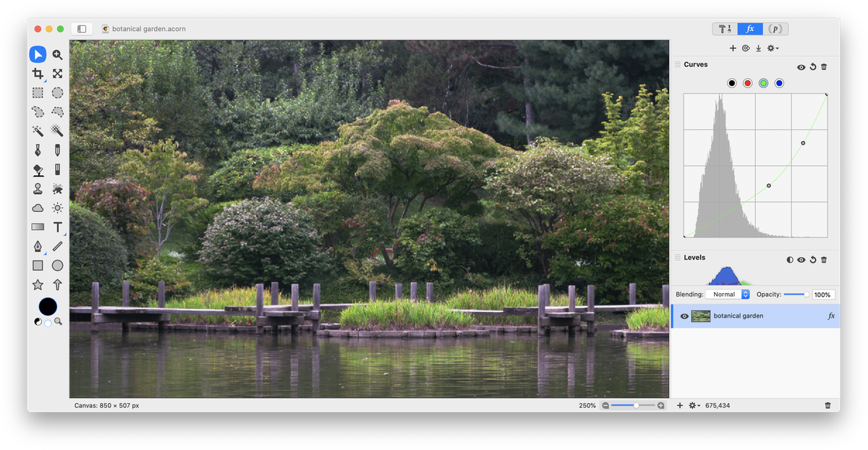This screenshot has height=450, width=868.
Task: Open the layers gear dropdown menu
Action: coord(694,406)
